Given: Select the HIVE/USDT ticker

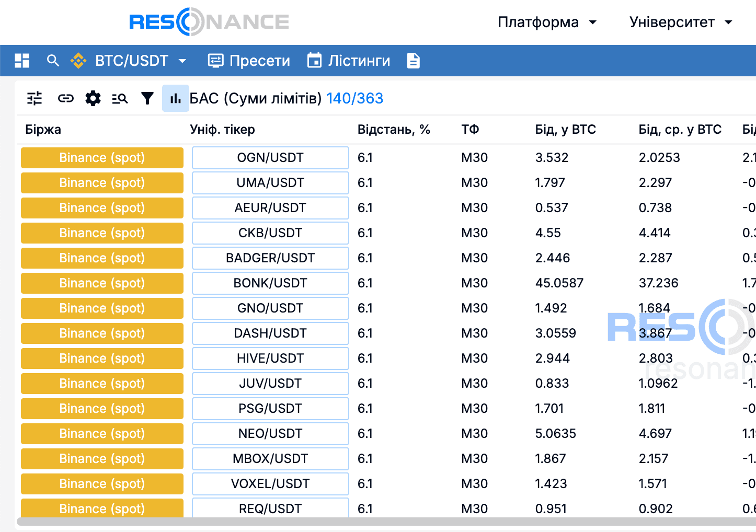Looking at the screenshot, I should click(x=270, y=358).
